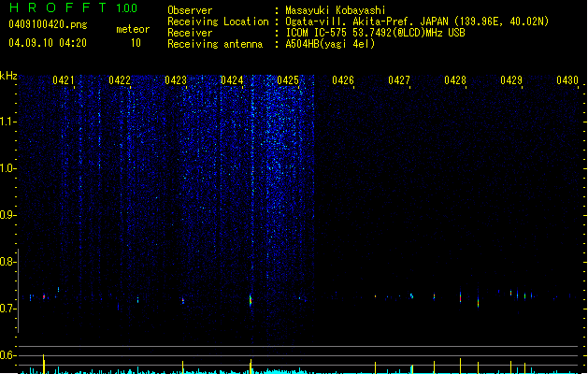This screenshot has width=588, height=374.
Task: Click the 0428 time marker
Action: click(455, 80)
